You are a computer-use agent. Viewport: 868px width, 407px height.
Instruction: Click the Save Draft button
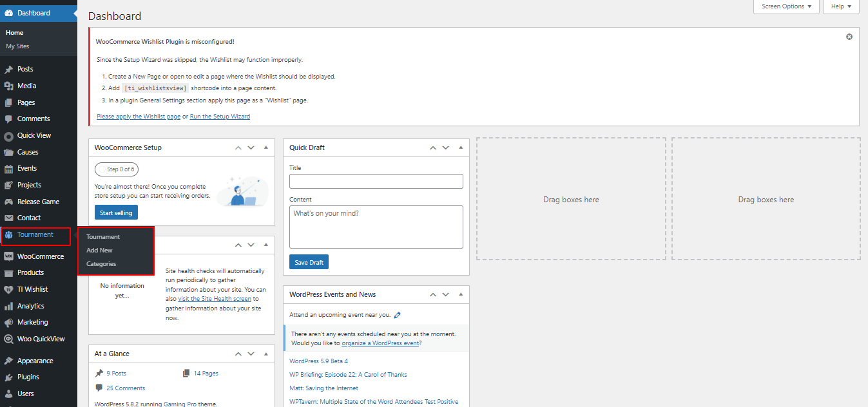pyautogui.click(x=309, y=262)
